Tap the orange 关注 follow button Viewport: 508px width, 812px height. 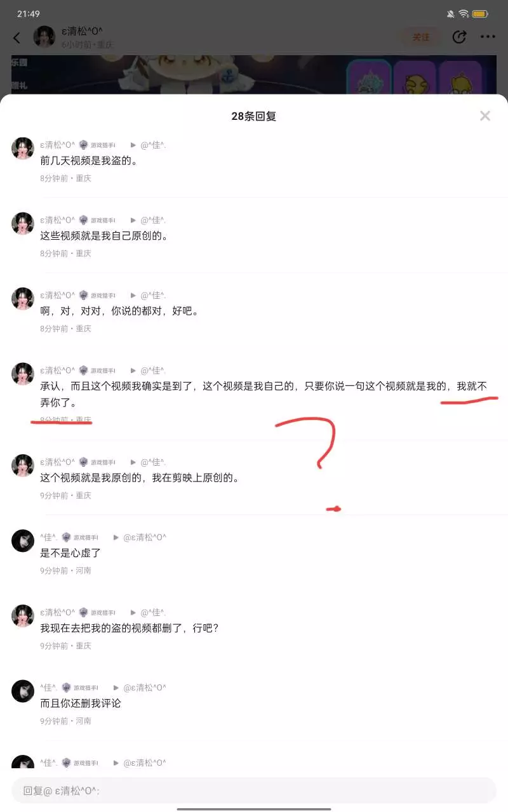pyautogui.click(x=421, y=37)
